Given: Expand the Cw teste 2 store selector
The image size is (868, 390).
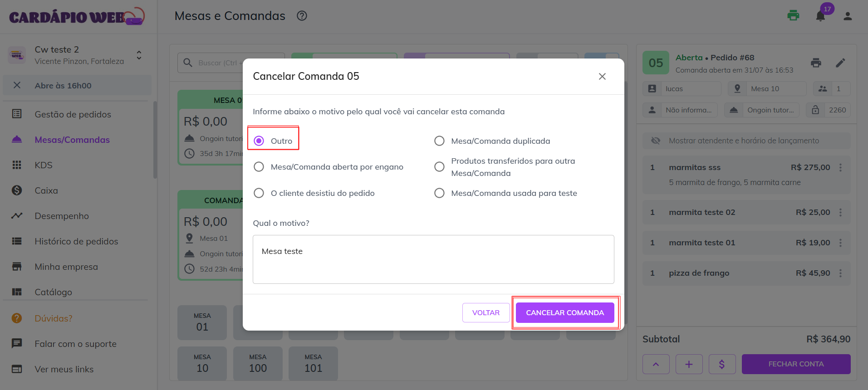Looking at the screenshot, I should [139, 55].
